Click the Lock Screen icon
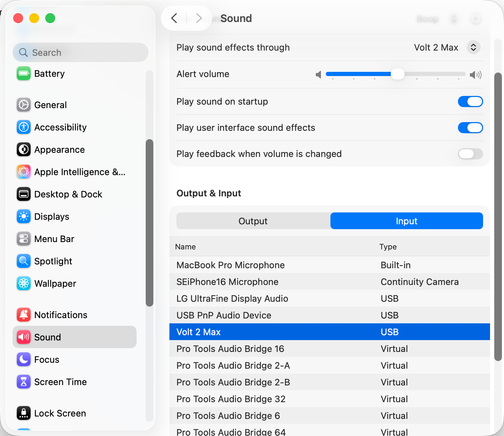The width and height of the screenshot is (504, 436). 24,413
